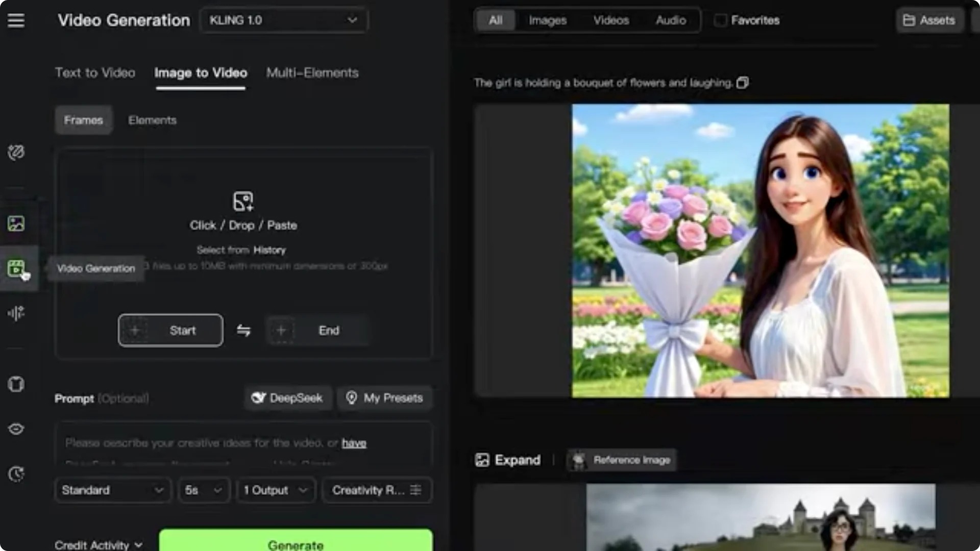Select the Audio filter tab
This screenshot has height=551, width=980.
[x=671, y=20]
